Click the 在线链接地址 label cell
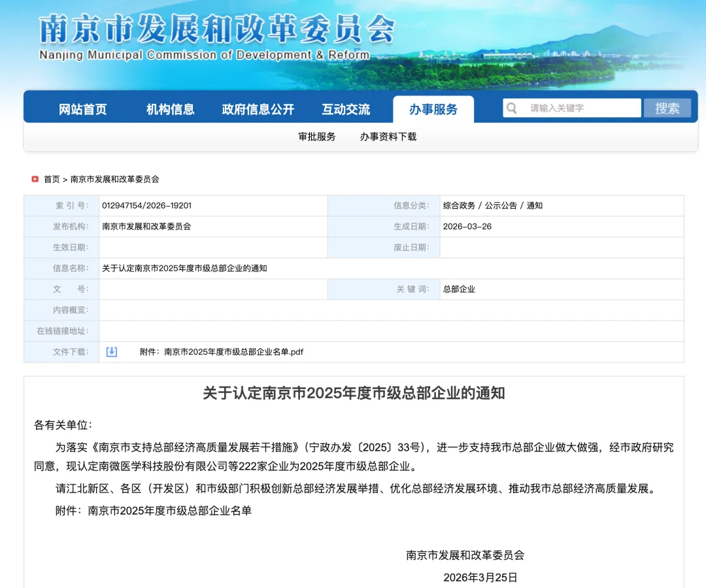Viewport: 706px width, 588px height. (61, 331)
